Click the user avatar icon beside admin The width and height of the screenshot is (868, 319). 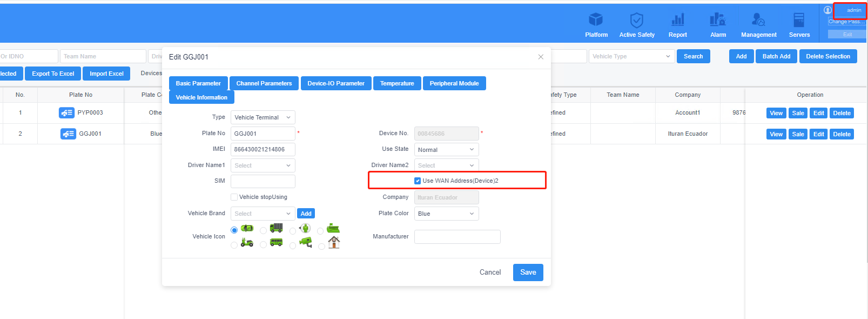(x=827, y=10)
